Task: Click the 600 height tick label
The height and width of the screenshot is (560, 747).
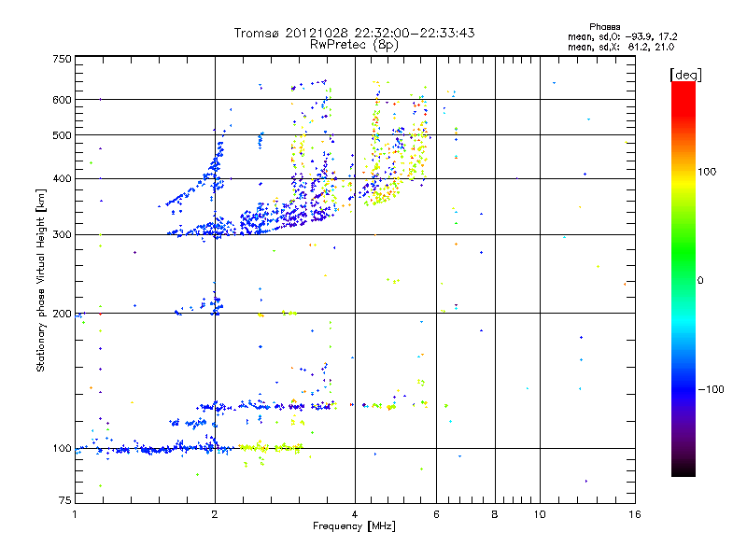Action: [x=63, y=100]
